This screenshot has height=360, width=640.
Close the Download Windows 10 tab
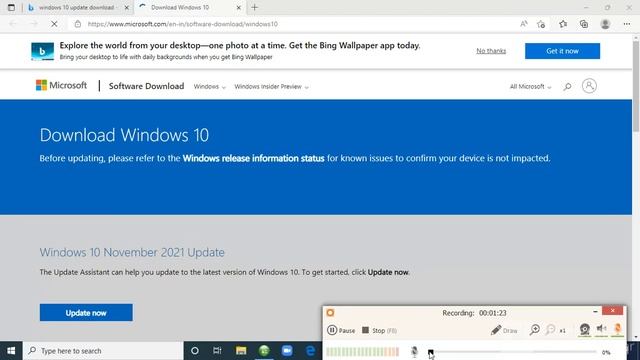(x=239, y=7)
